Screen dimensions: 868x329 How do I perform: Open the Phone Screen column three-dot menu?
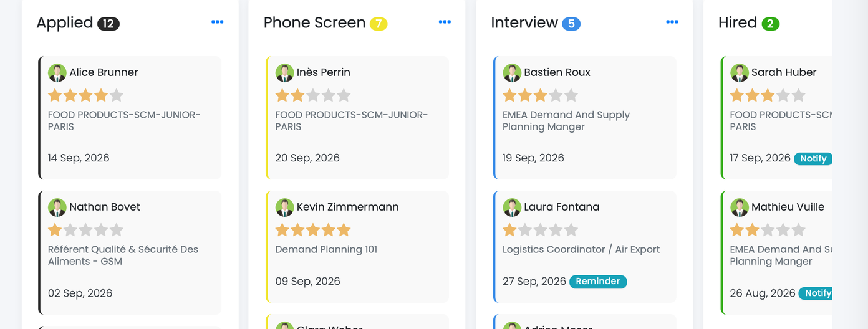[445, 22]
